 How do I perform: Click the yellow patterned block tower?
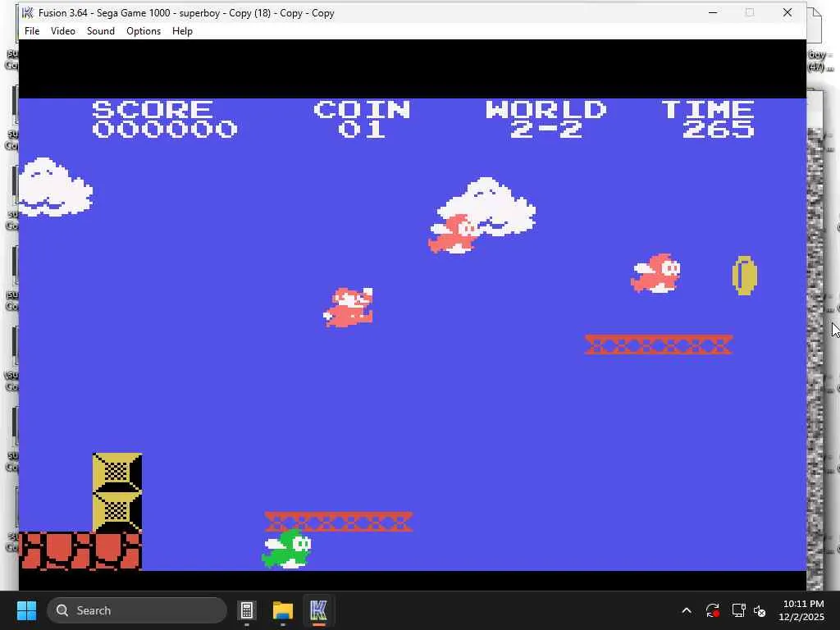pos(117,492)
